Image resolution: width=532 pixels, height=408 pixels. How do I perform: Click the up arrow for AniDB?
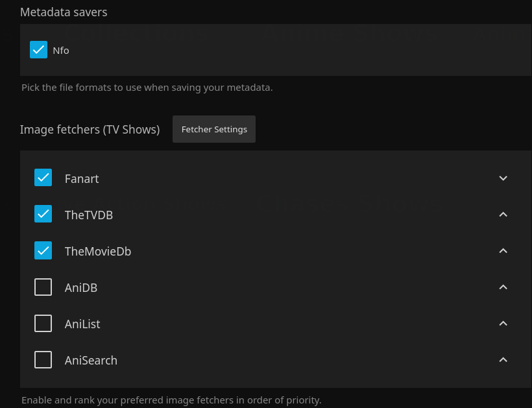click(503, 287)
